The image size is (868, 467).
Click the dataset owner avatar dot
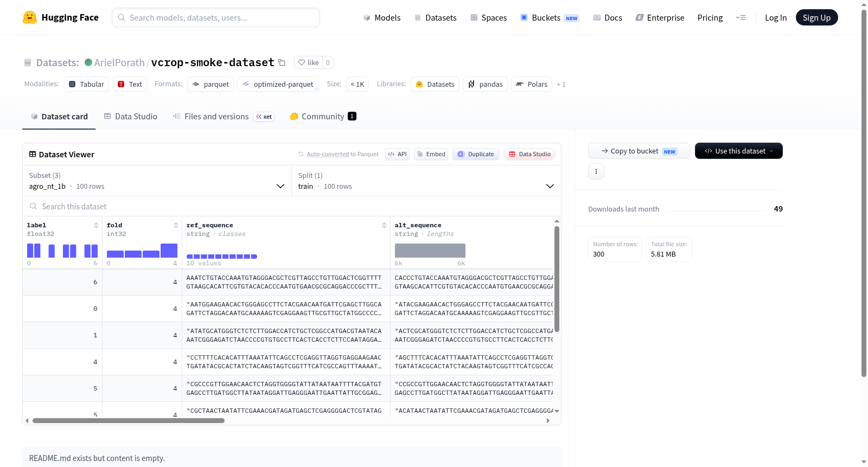[x=88, y=62]
